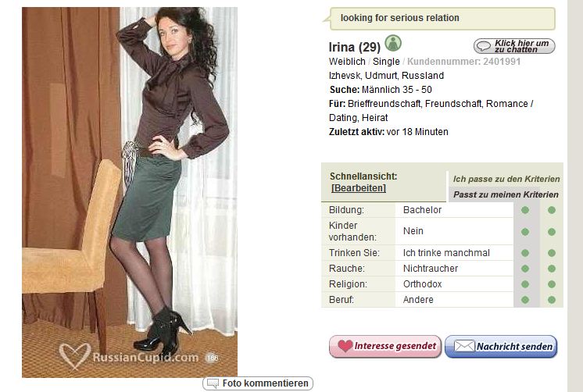Click first green match dot in Bildung row

[525, 210]
